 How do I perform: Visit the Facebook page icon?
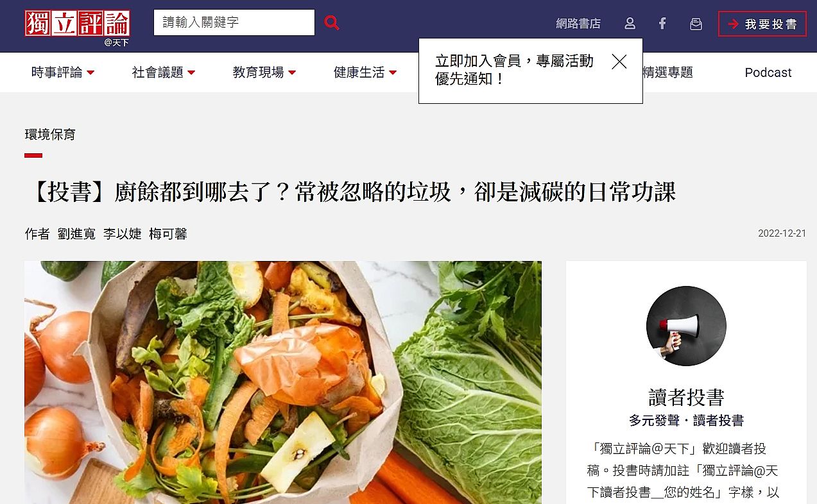pyautogui.click(x=662, y=24)
